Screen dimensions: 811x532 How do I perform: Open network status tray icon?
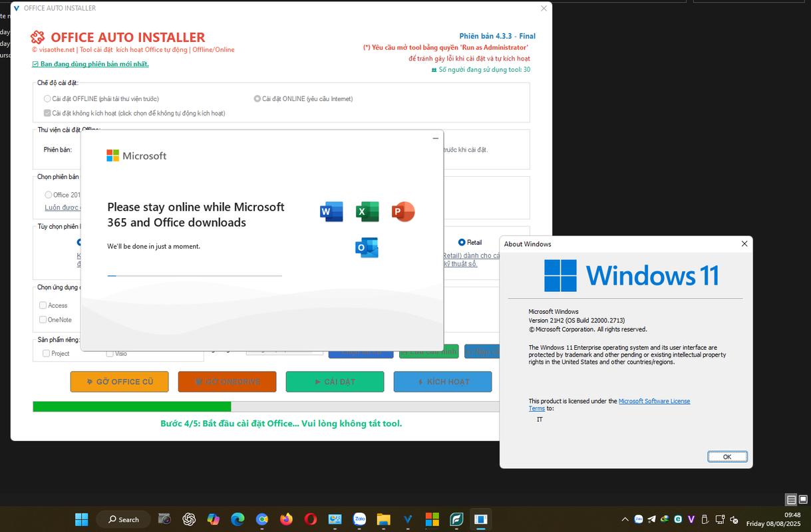coord(720,519)
